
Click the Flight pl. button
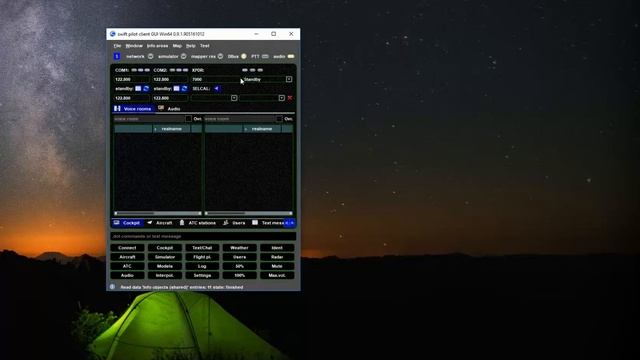[x=202, y=257]
